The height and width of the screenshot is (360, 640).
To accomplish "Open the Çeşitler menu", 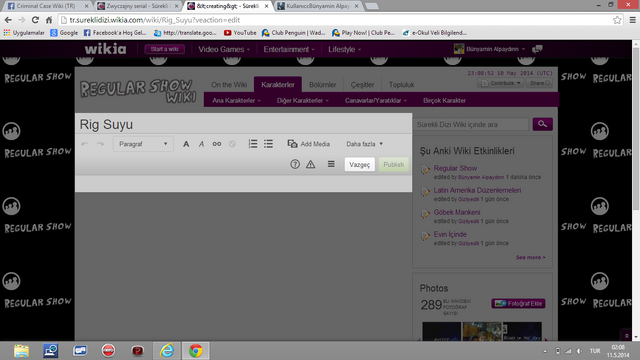I will click(x=362, y=84).
